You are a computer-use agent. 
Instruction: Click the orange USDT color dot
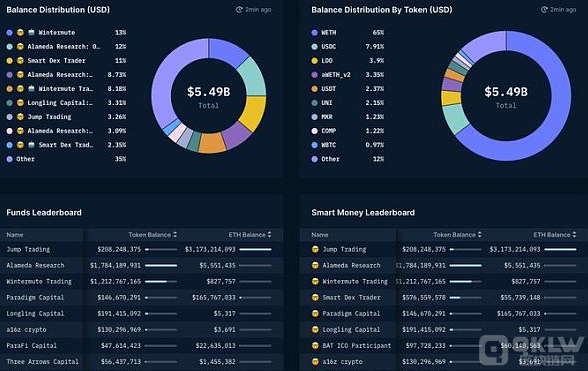click(315, 89)
